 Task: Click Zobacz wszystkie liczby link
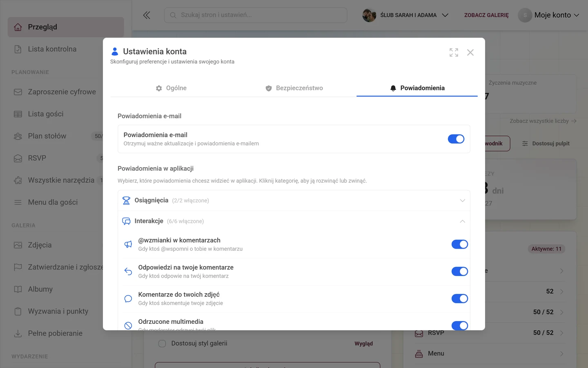point(543,121)
